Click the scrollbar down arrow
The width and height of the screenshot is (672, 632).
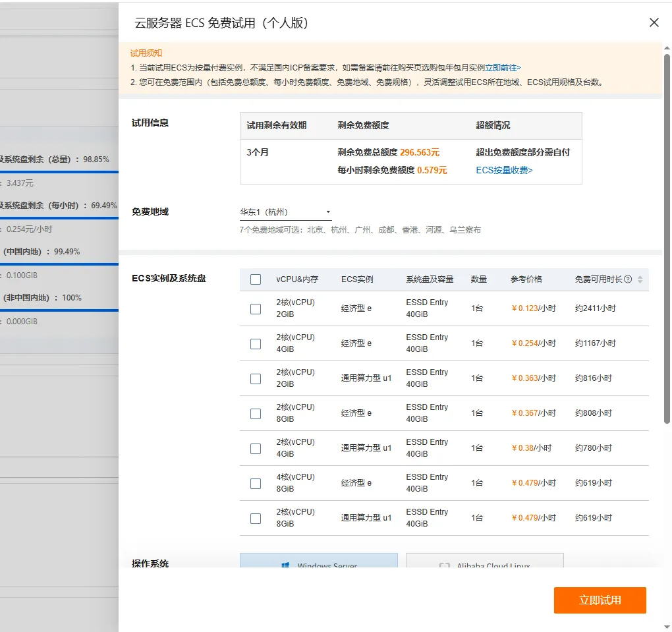pos(667,627)
